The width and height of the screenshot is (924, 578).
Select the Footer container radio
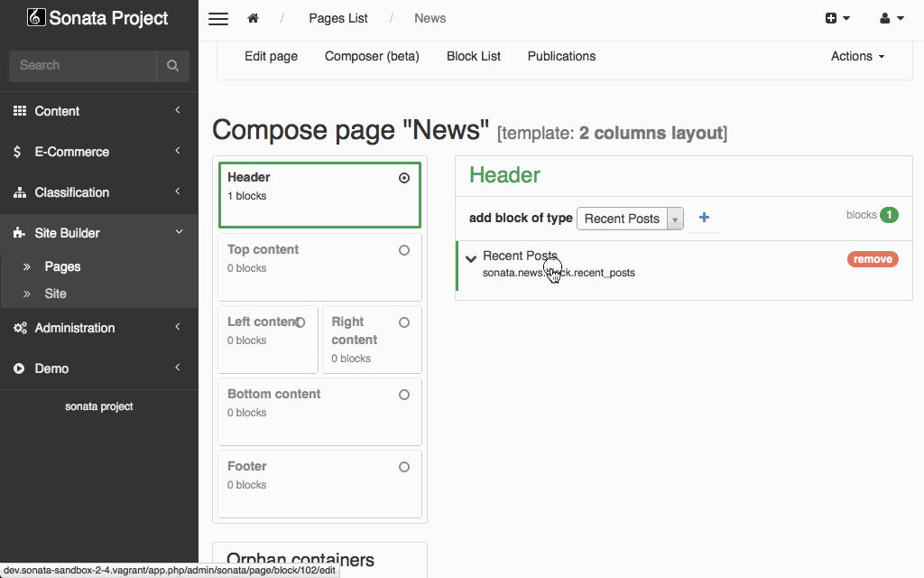coord(404,467)
